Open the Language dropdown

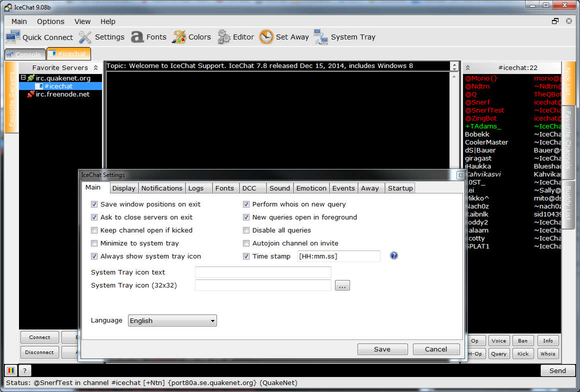[x=172, y=320]
